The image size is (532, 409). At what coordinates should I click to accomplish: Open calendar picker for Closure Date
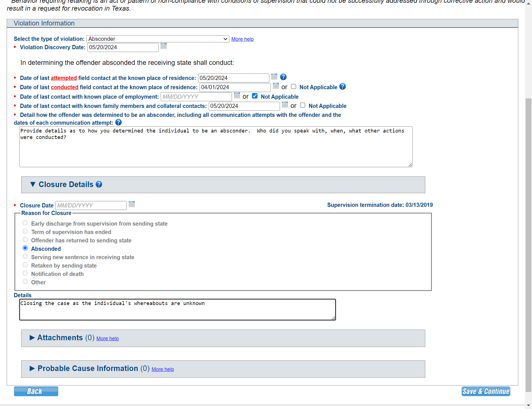click(x=132, y=204)
